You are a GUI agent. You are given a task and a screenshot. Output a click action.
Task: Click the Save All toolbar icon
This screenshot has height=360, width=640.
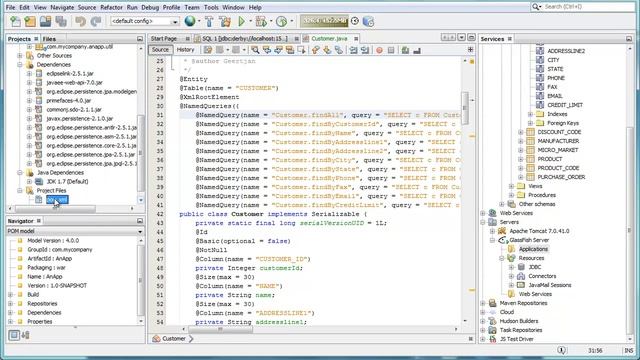tap(61, 21)
